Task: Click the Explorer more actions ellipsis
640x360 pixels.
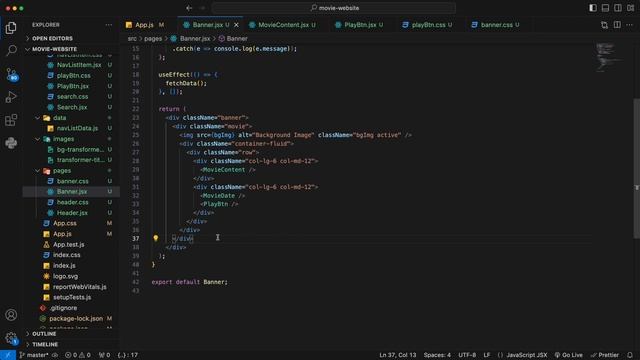Action: (109, 25)
